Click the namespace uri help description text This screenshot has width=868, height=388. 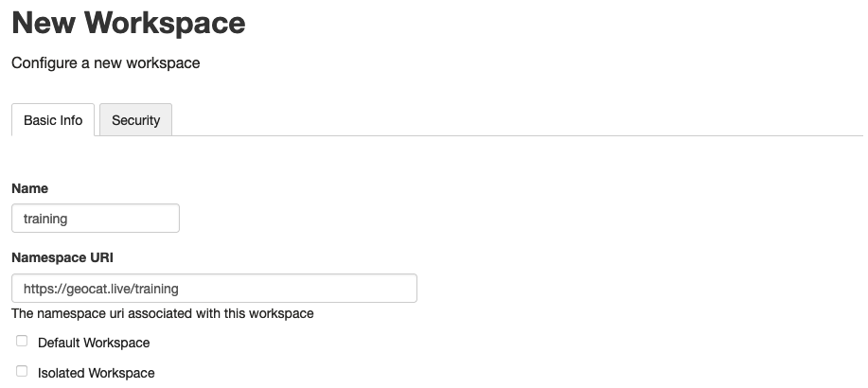(163, 313)
